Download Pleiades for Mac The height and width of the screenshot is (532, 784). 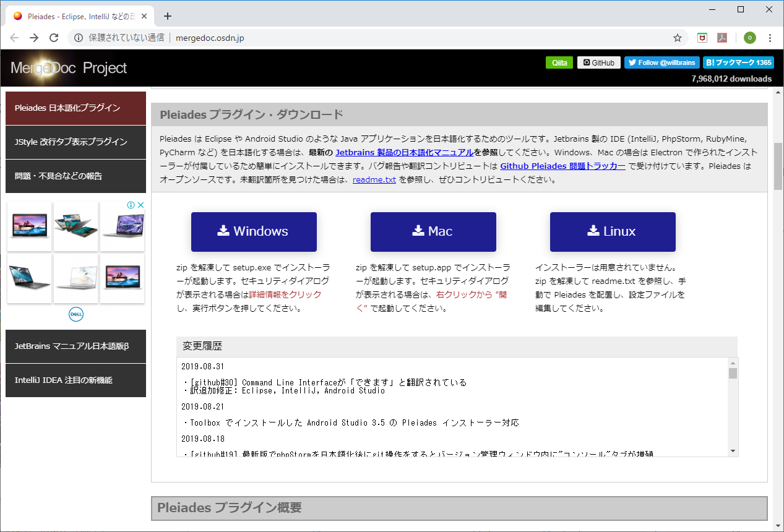[x=433, y=232]
